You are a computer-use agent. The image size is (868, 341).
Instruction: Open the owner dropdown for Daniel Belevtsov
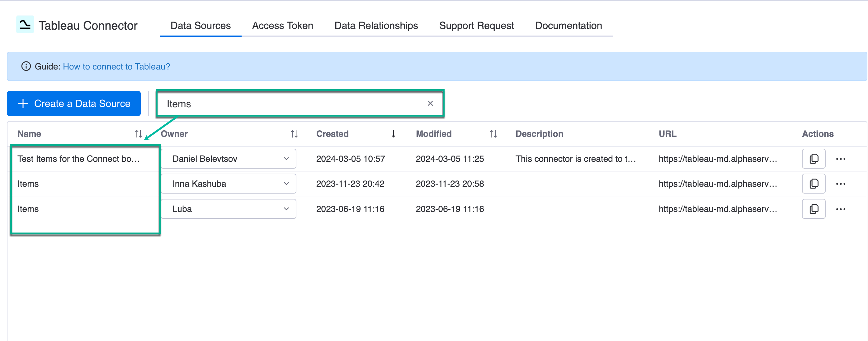coord(286,159)
